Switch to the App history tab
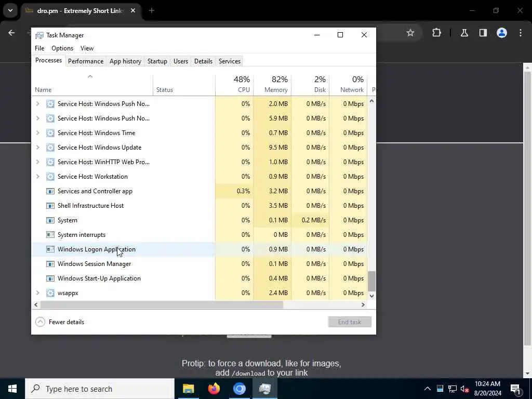 tap(125, 61)
